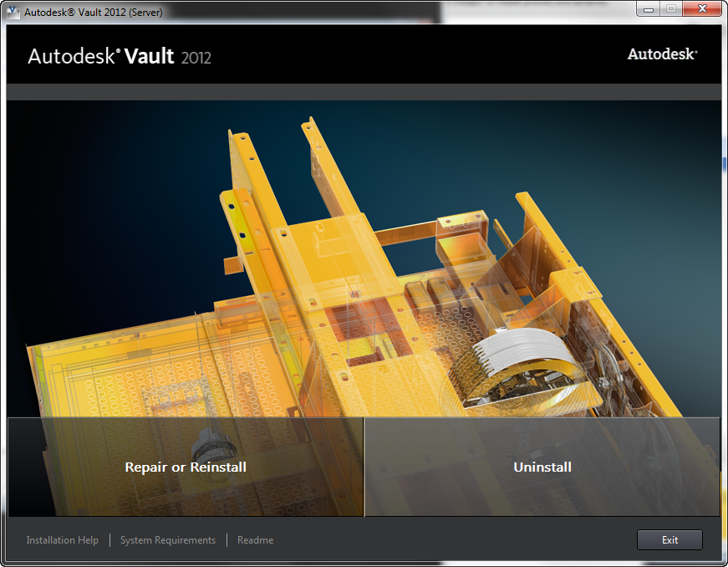The image size is (728, 567).
Task: Click the Autodesk logo at top right
Action: pos(662,53)
